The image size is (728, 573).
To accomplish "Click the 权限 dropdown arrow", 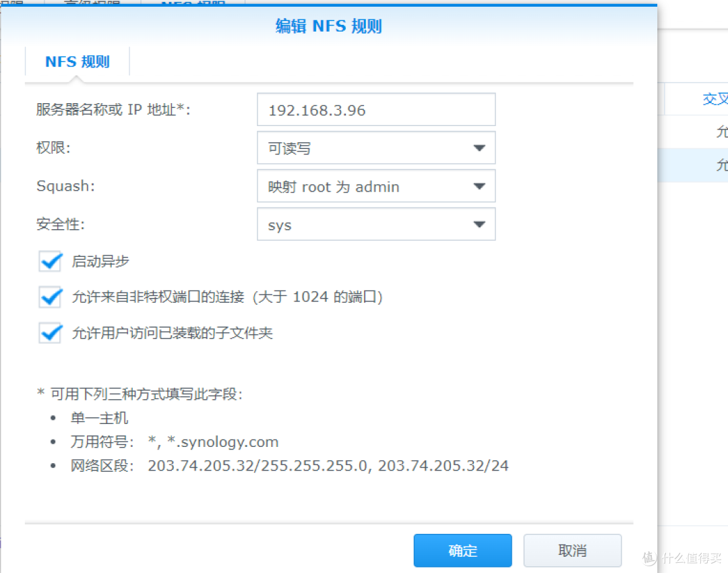I will pyautogui.click(x=479, y=148).
